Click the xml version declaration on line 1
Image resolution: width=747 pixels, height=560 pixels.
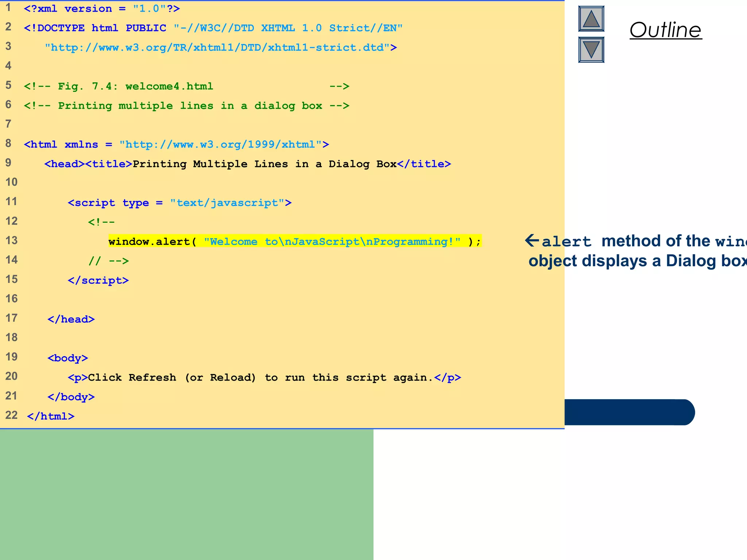click(102, 8)
